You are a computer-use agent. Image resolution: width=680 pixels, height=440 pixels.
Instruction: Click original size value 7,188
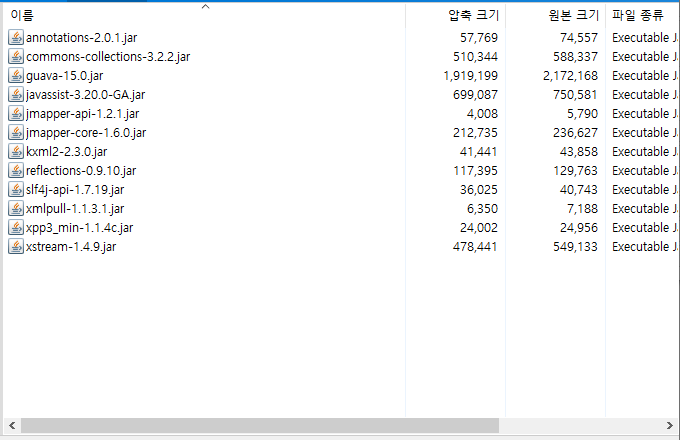(582, 209)
